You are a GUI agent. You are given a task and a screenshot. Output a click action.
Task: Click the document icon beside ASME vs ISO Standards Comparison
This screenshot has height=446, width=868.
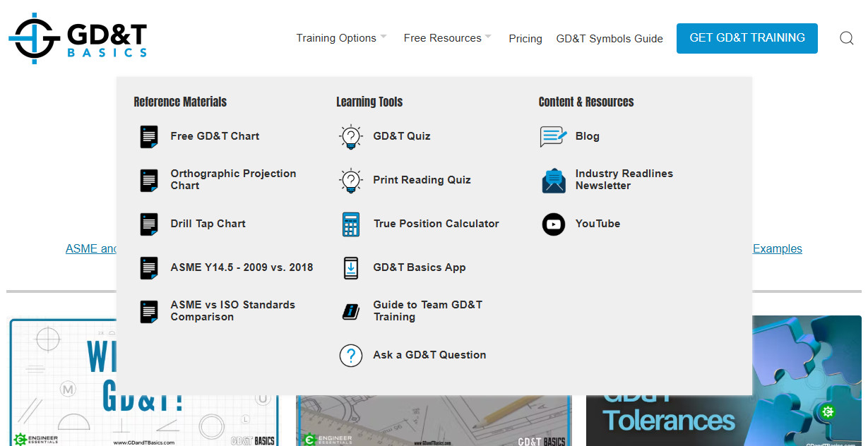click(149, 311)
